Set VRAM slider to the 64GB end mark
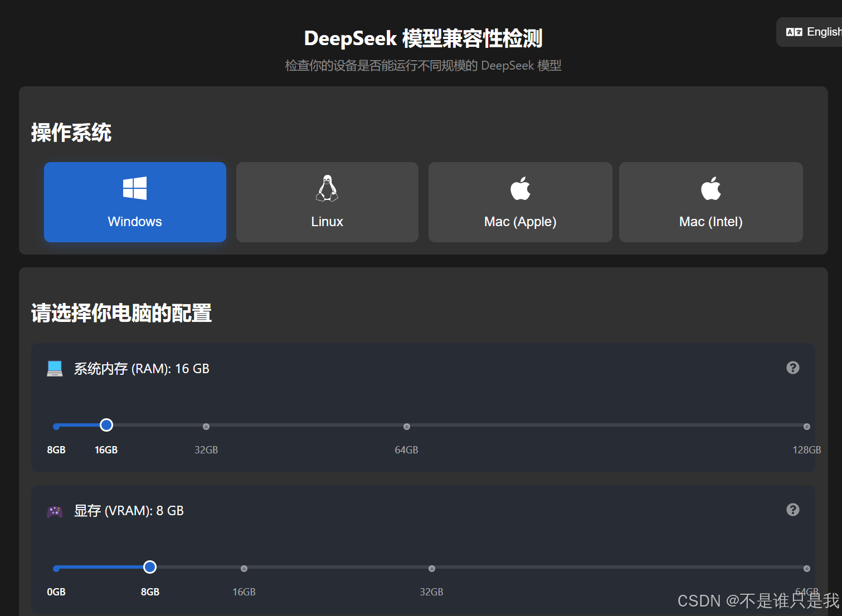 (x=807, y=569)
